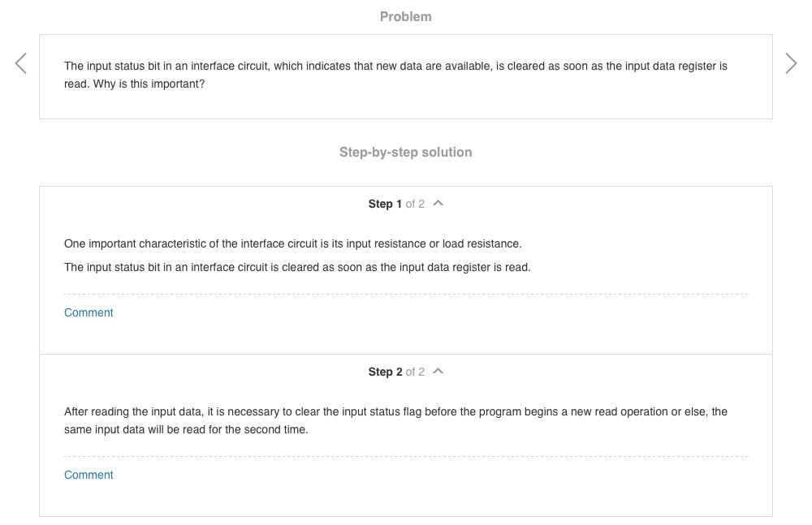
Task: Click the Step 2 line starting "After reading"
Action: click(395, 411)
